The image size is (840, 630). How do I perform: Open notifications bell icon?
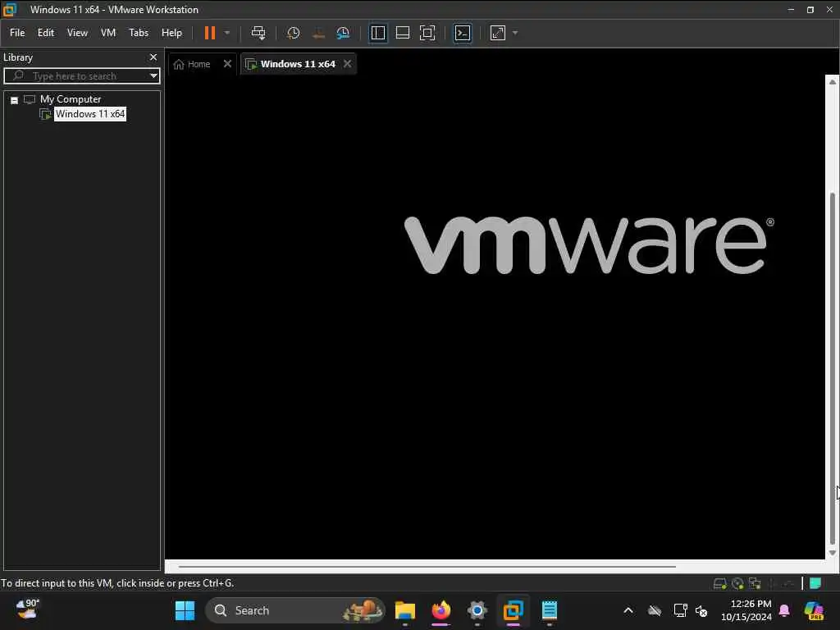[x=784, y=610]
